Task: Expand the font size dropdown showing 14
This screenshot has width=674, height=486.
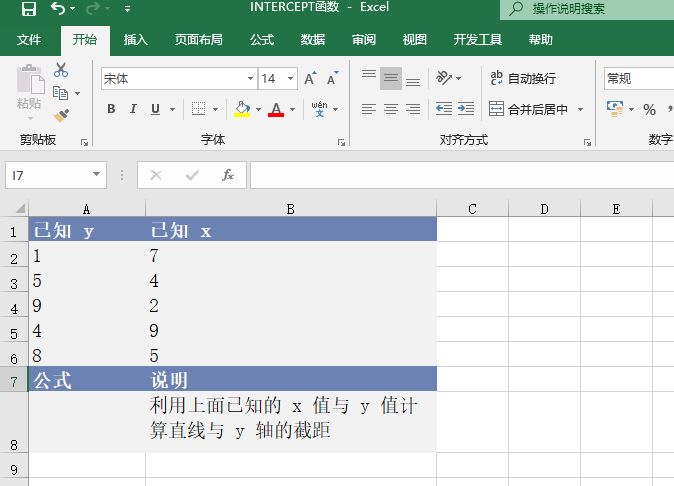Action: pyautogui.click(x=291, y=78)
